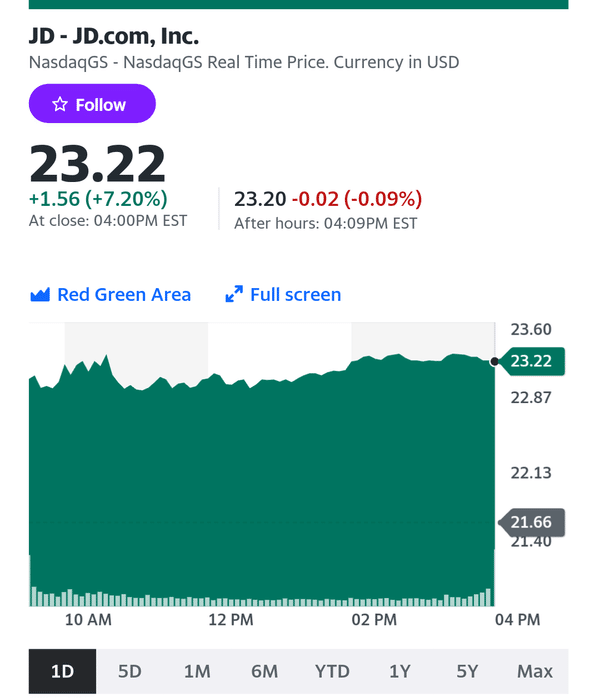Show the Max range chart
The height and width of the screenshot is (699, 600).
coord(534,671)
